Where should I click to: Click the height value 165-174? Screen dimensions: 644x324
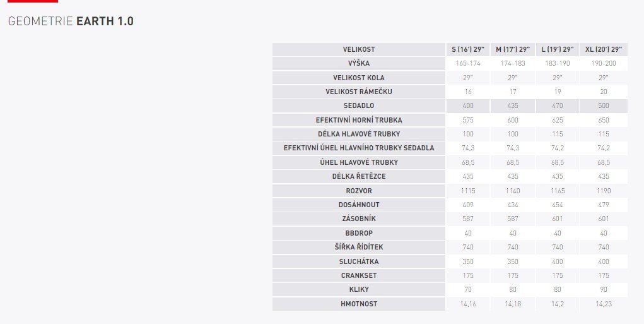point(467,63)
